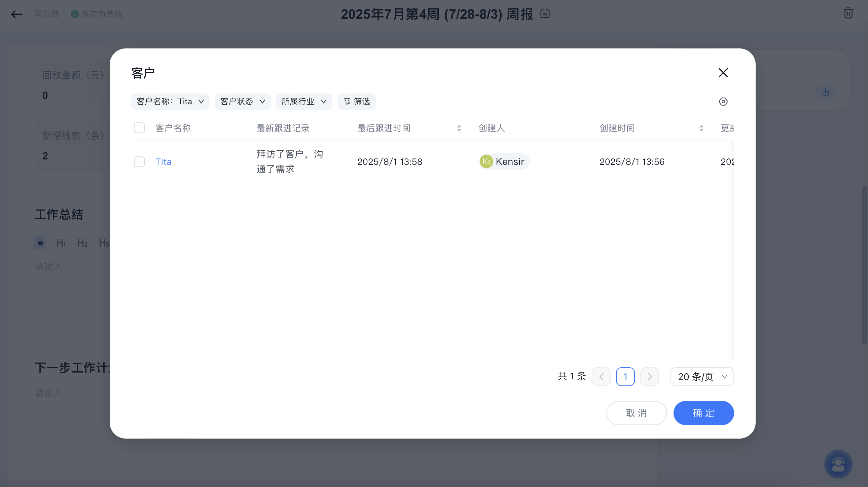Open the column settings gear in the customer dialog
Viewport: 868px width, 487px height.
tap(723, 101)
